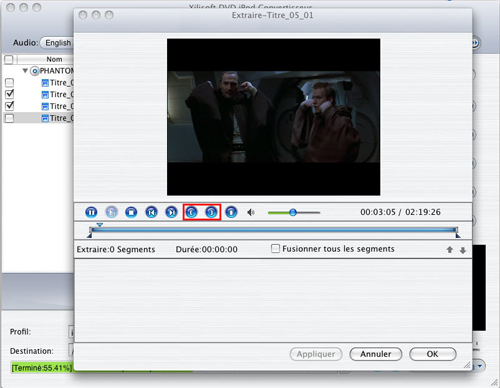This screenshot has height=388, width=500.
Task: Set the extraction end point bracket button
Action: point(211,212)
